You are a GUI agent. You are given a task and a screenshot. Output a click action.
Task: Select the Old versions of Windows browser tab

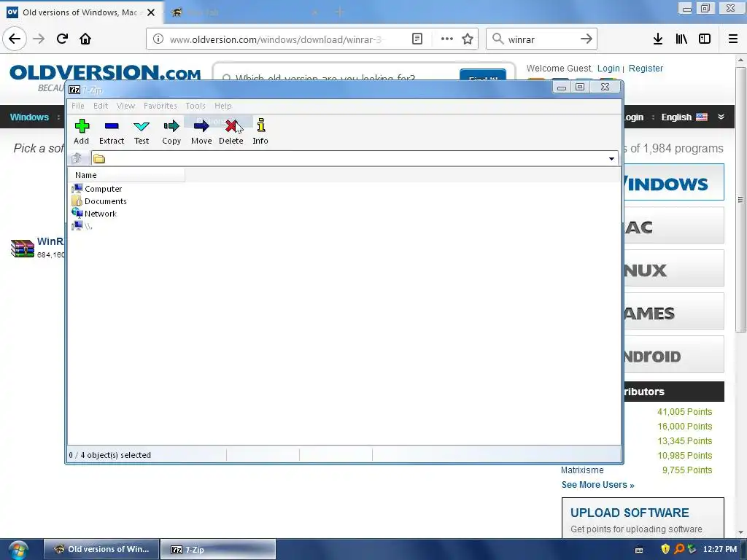coord(81,12)
